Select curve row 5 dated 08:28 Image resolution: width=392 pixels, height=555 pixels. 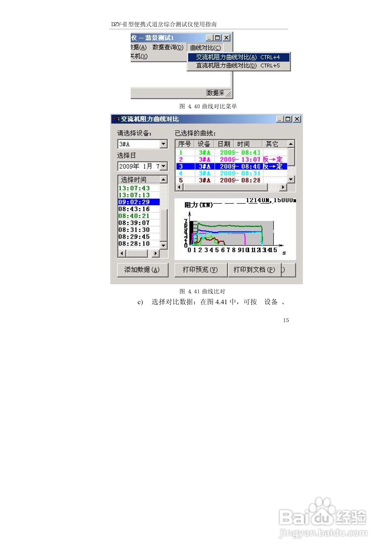coord(231,180)
